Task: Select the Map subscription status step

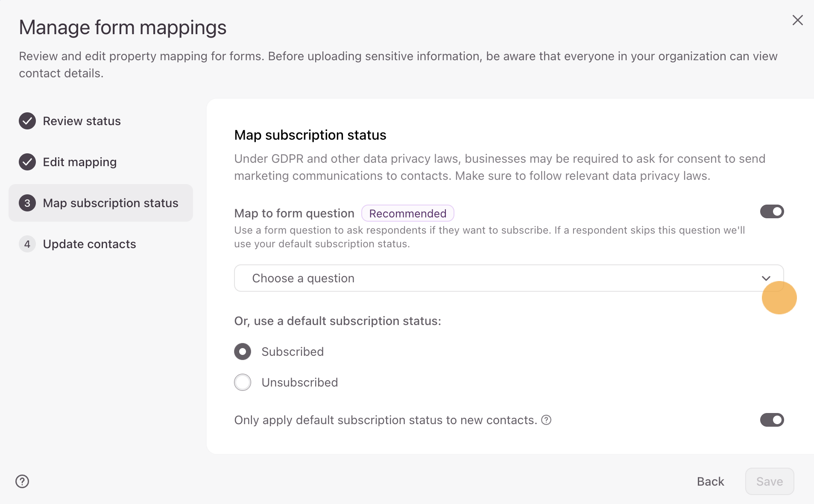Action: click(110, 203)
